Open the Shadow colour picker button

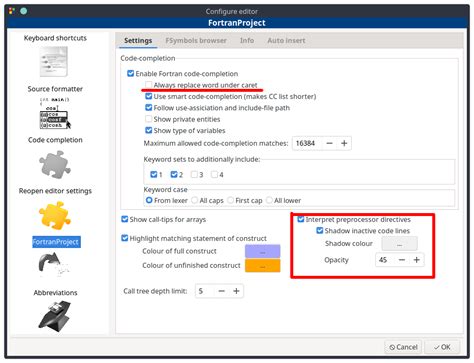click(x=399, y=244)
